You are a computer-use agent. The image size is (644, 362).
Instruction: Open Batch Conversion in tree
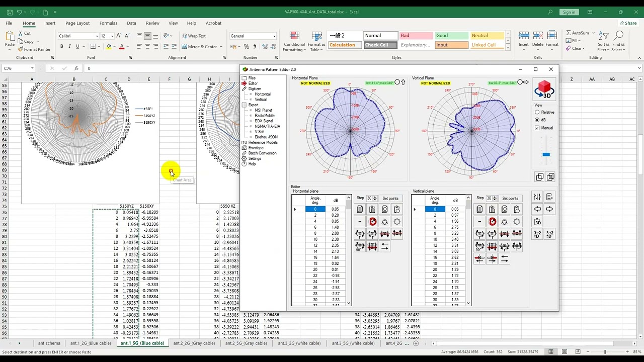(262, 153)
